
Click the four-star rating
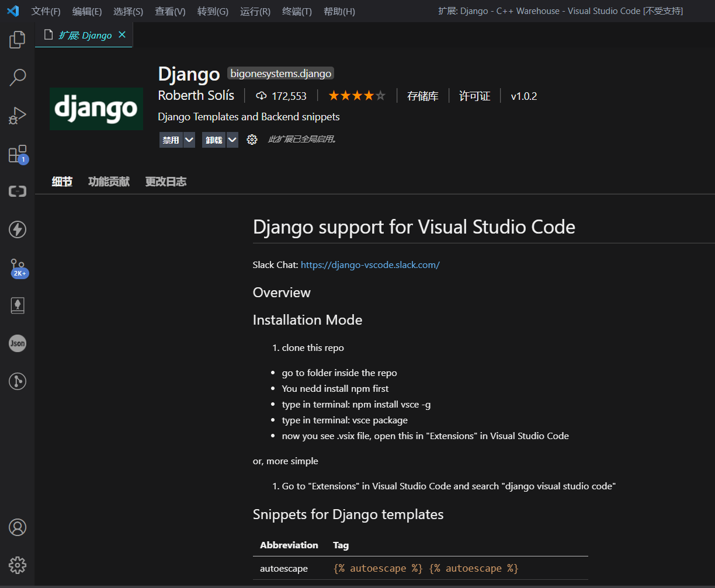tap(357, 96)
